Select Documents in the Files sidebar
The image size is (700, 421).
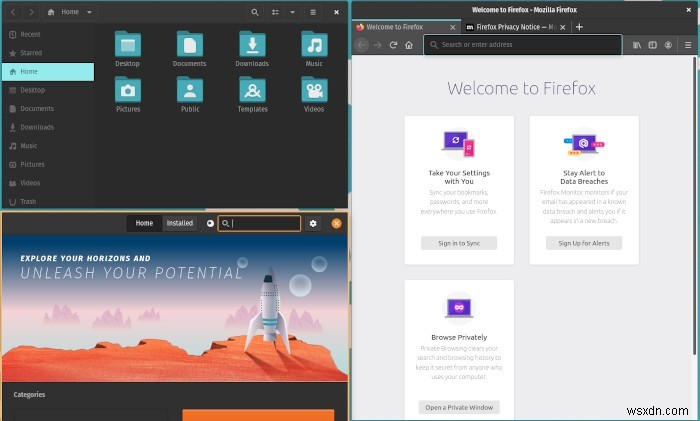pyautogui.click(x=48, y=108)
